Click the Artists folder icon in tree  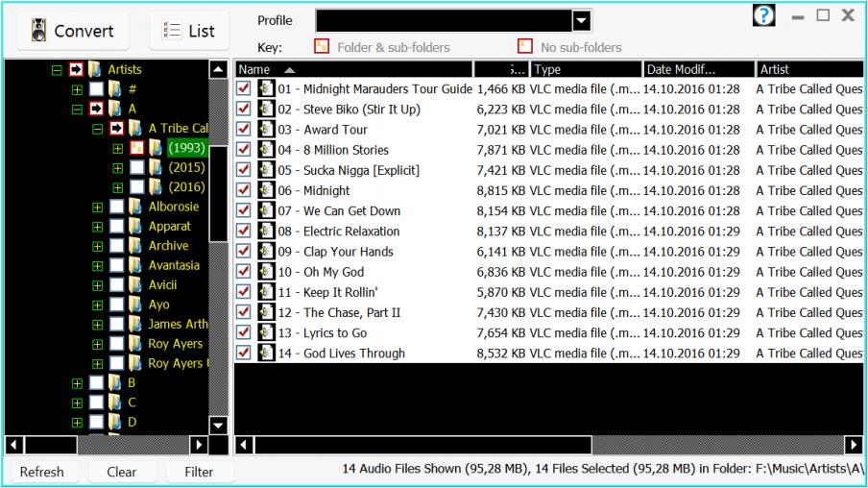coord(94,70)
